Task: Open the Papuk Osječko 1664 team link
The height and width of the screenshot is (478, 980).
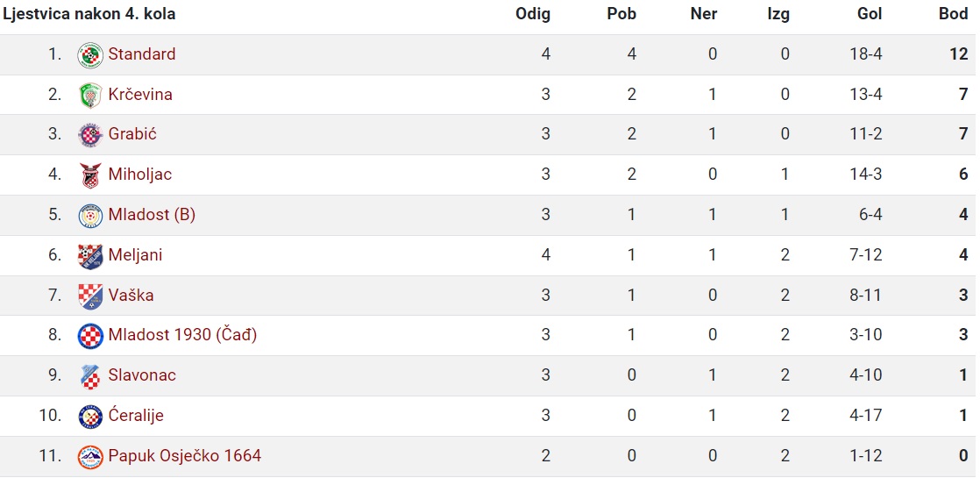Action: click(x=184, y=455)
